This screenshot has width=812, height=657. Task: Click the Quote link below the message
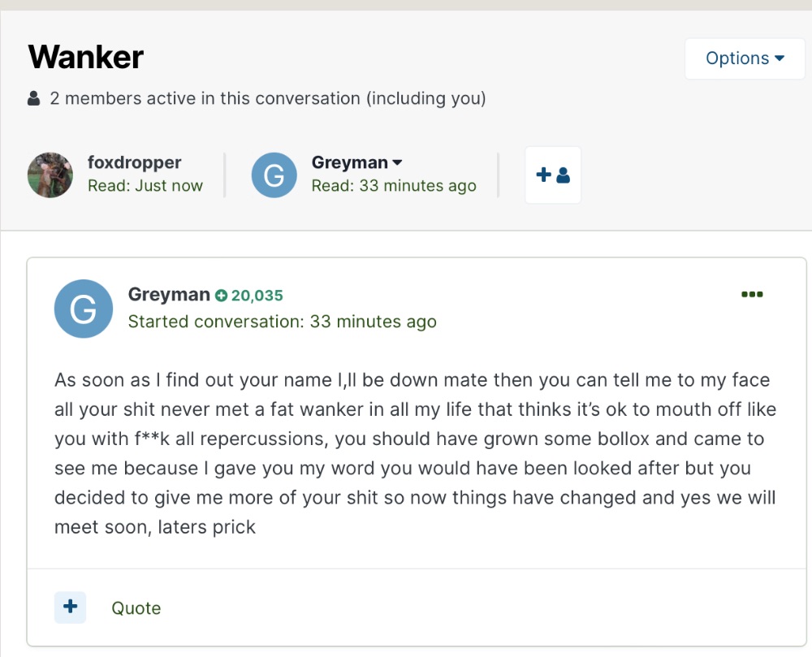pyautogui.click(x=136, y=608)
